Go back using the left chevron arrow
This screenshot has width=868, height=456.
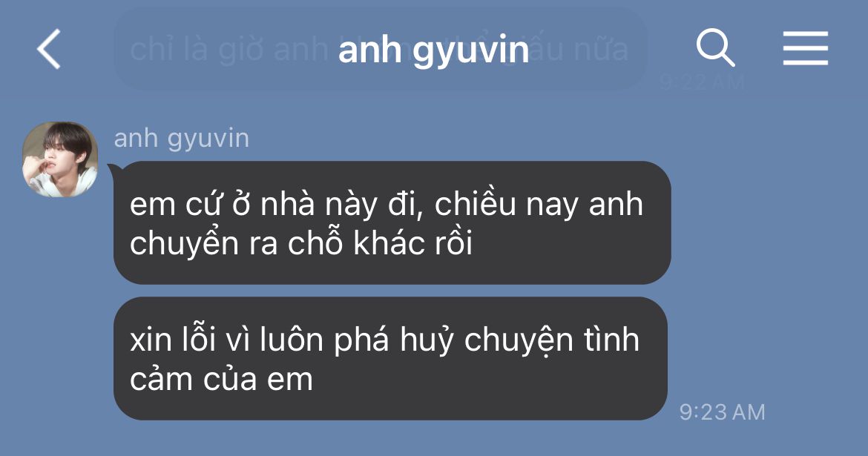[49, 49]
